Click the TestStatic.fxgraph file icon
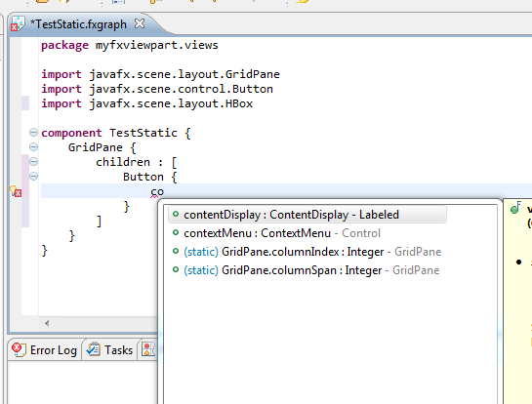This screenshot has height=404, width=532. pyautogui.click(x=18, y=23)
